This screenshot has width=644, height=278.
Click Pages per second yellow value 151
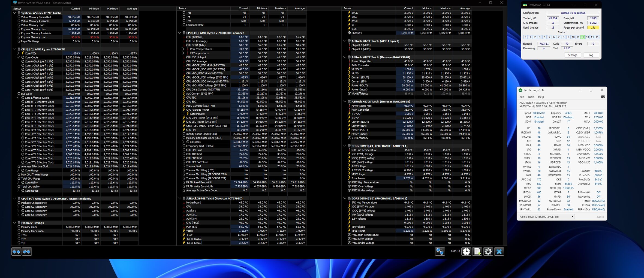[593, 28]
